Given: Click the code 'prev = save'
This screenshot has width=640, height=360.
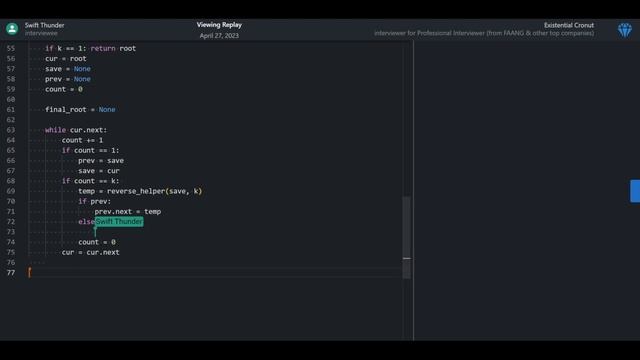Looking at the screenshot, I should pyautogui.click(x=101, y=160).
